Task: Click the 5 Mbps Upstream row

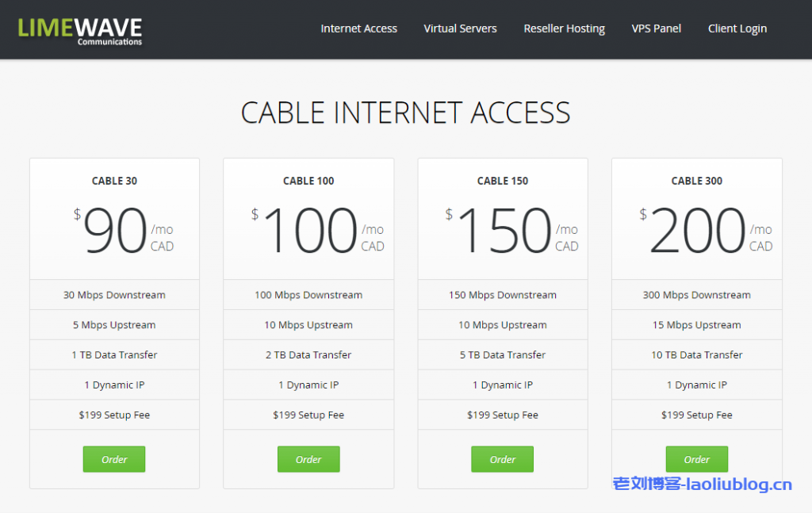Action: click(114, 325)
